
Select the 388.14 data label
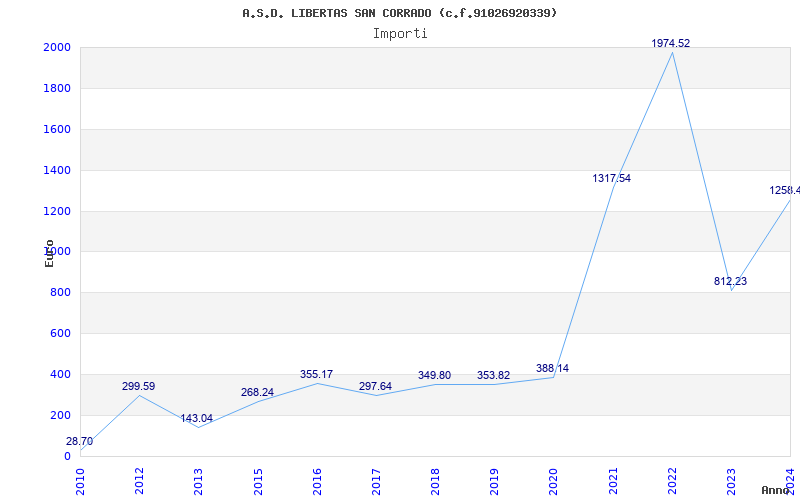(552, 368)
